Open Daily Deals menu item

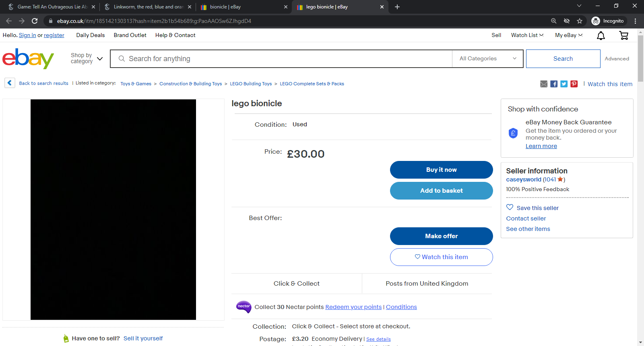pyautogui.click(x=91, y=35)
